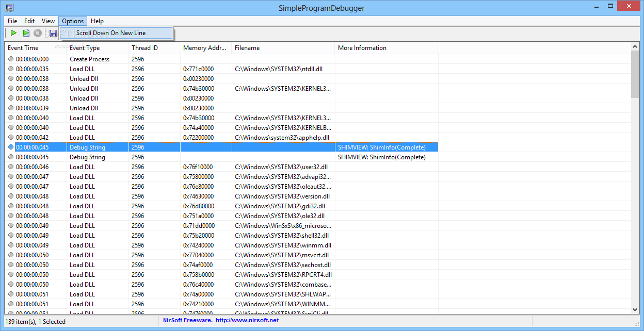Click the circle icon in the RPCRT4.dll row
The width and height of the screenshot is (644, 331).
[x=11, y=275]
